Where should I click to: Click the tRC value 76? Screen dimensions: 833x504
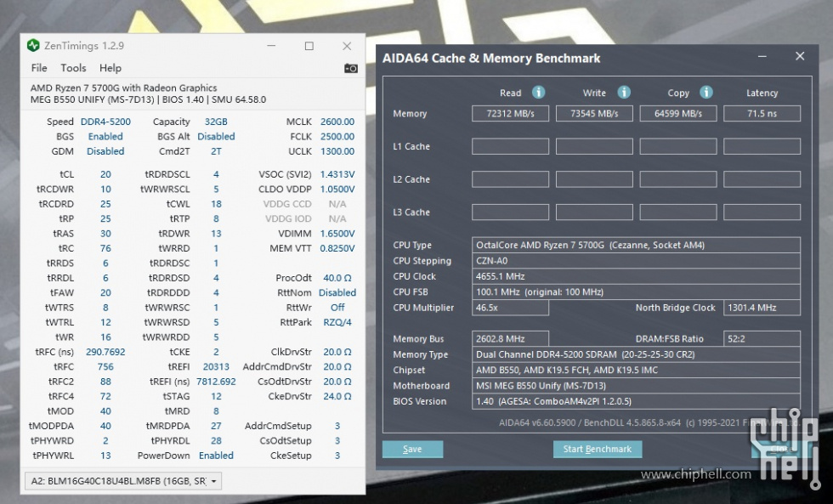coord(105,248)
